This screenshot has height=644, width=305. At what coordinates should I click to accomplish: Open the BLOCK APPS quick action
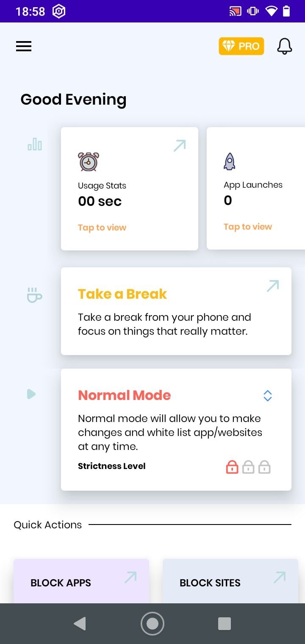(x=81, y=581)
